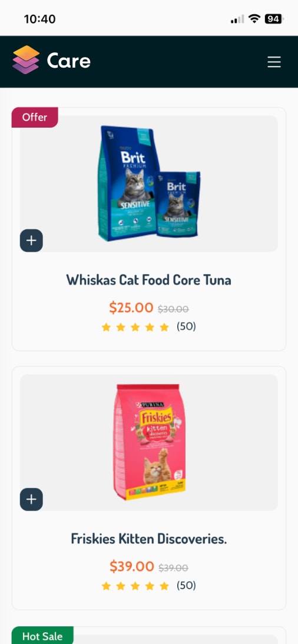Viewport: 298px width, 644px height.
Task: Click the Care stacked-layers logo icon
Action: click(x=26, y=60)
